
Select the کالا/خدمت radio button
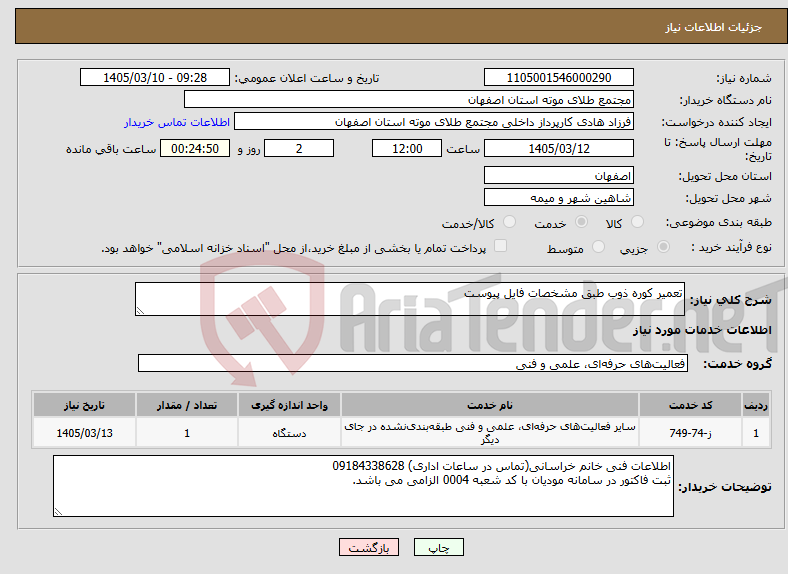[510, 222]
